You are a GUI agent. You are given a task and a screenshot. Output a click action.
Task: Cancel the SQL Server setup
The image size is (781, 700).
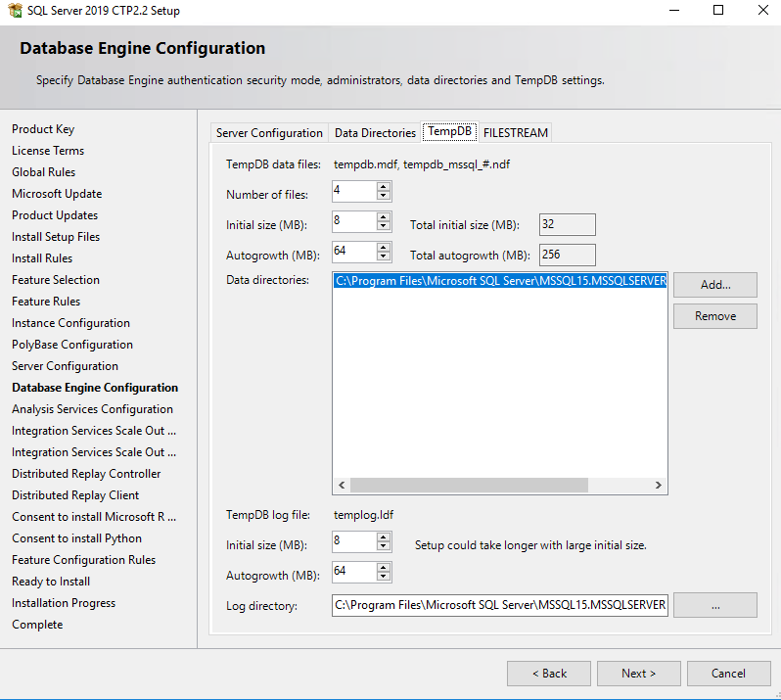(x=729, y=674)
